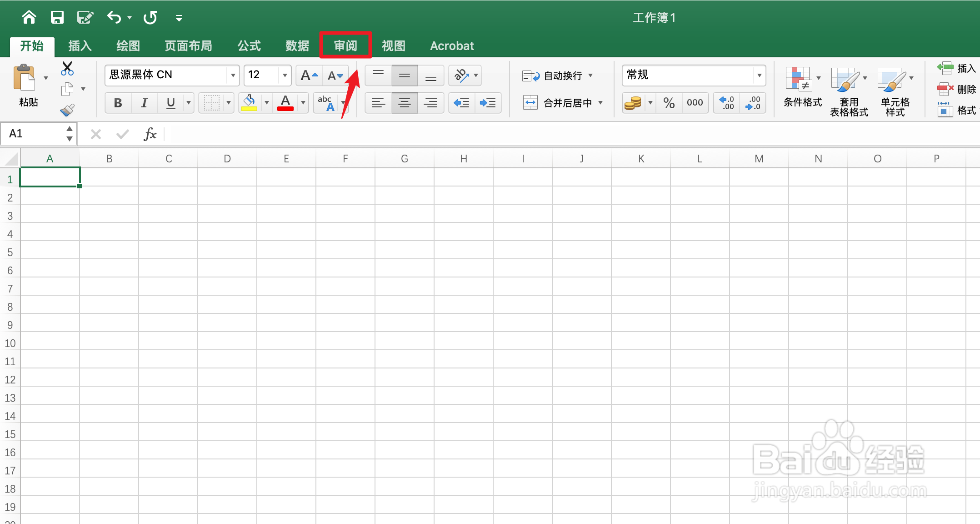Click the Increase decimal places icon
Viewport: 980px width, 524px height.
(726, 103)
